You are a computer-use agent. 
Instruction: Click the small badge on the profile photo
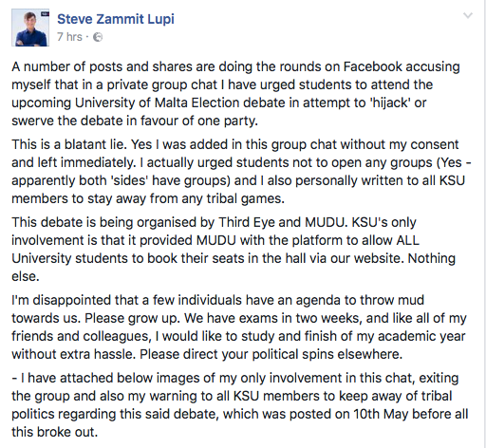click(45, 13)
